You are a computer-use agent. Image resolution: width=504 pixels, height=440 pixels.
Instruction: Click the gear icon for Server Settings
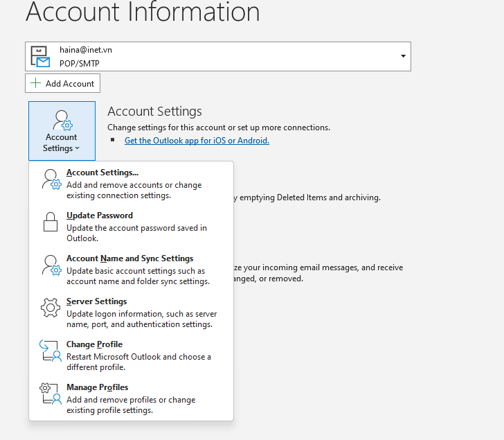click(x=51, y=308)
